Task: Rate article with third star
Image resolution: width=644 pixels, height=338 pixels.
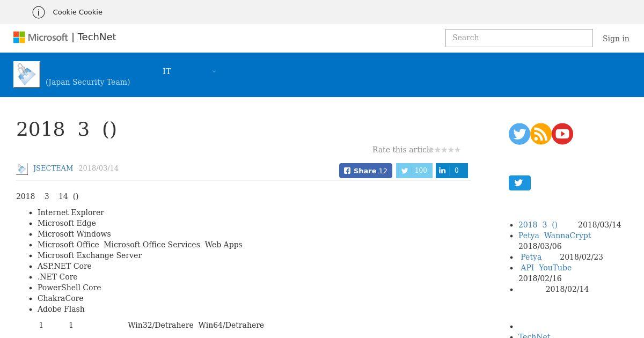Action: 444,150
